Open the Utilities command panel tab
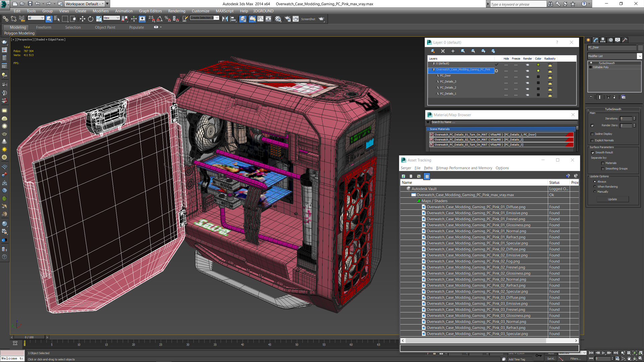Image resolution: width=644 pixels, height=362 pixels. tap(625, 40)
